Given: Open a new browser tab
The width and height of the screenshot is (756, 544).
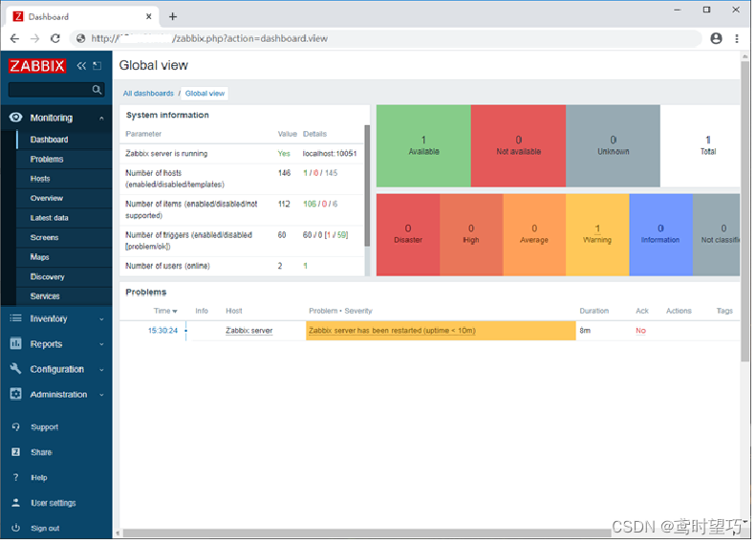Looking at the screenshot, I should coord(173,17).
